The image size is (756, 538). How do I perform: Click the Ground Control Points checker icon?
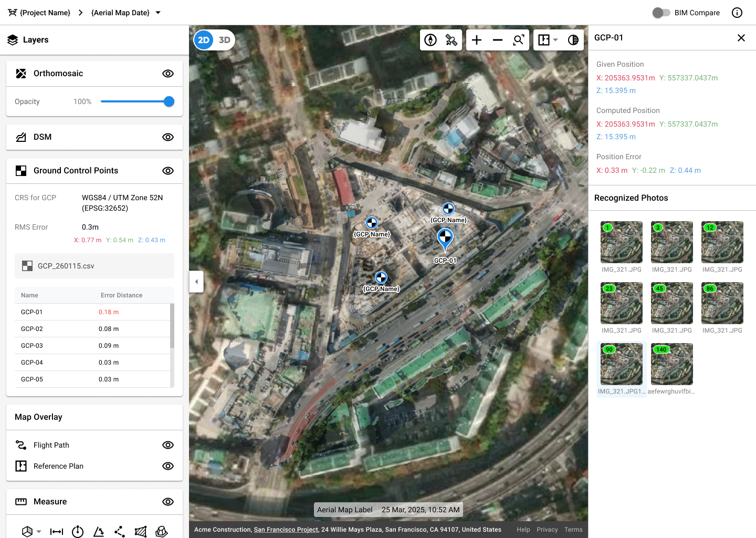tap(21, 171)
